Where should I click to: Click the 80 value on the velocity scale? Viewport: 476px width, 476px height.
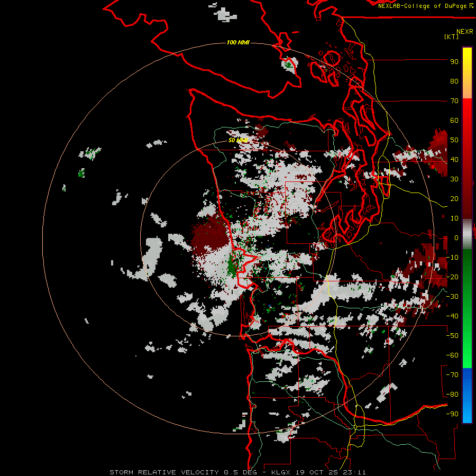(x=454, y=81)
